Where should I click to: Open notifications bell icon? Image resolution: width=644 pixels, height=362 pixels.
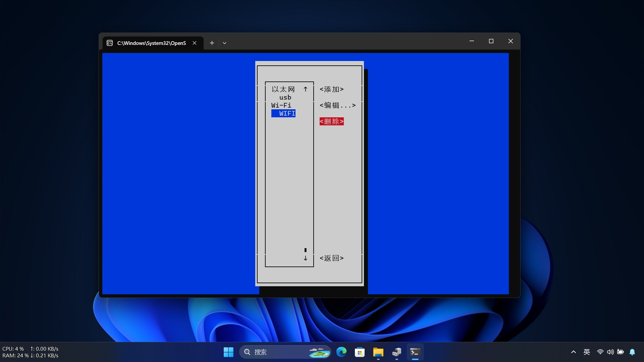632,352
